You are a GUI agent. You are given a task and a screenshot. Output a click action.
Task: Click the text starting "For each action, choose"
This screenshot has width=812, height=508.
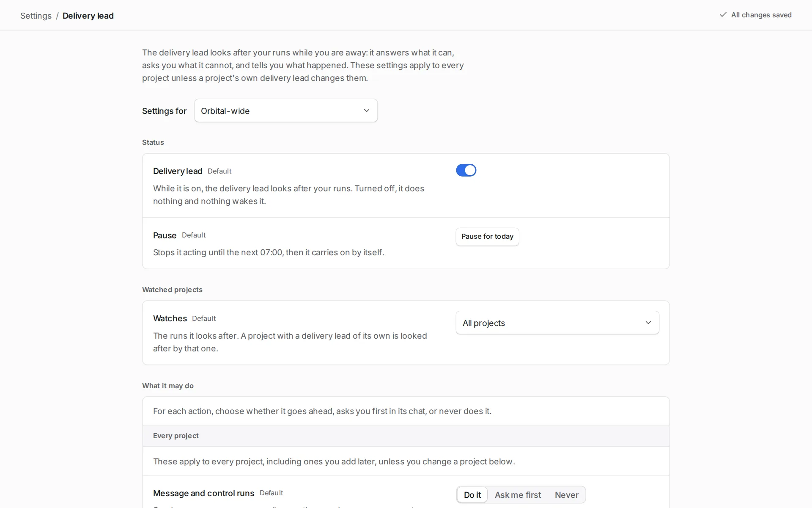pyautogui.click(x=322, y=411)
